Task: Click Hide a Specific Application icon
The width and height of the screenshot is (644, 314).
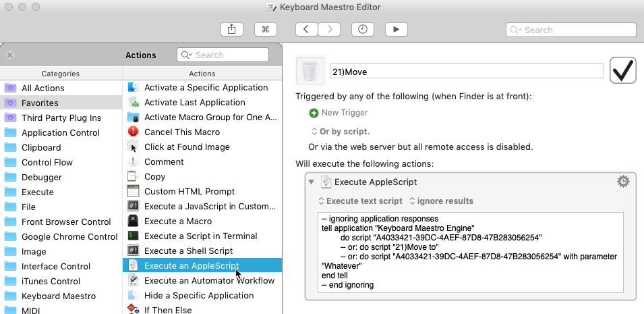Action: pos(133,295)
